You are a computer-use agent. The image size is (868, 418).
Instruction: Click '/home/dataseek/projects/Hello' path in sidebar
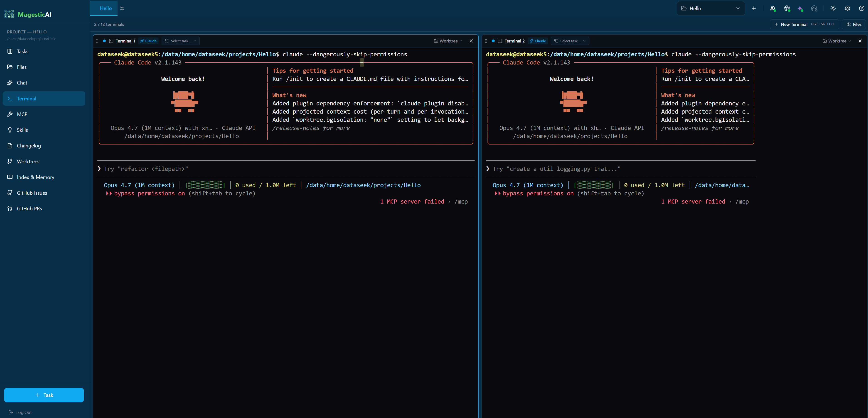click(32, 39)
